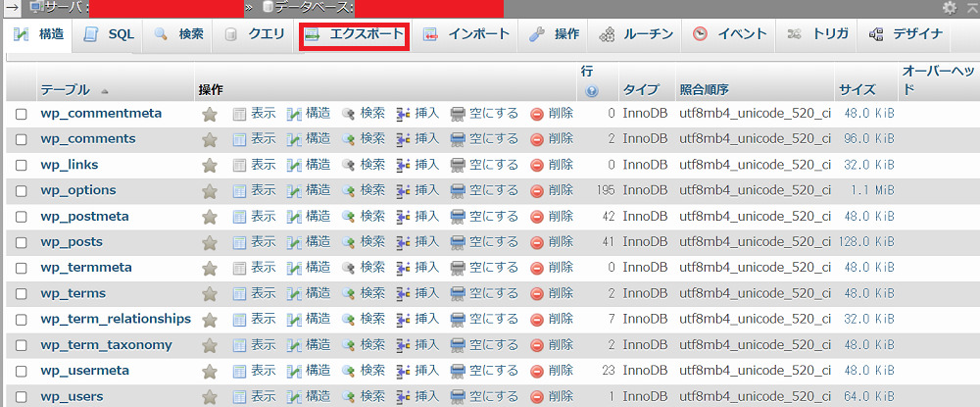Screen dimensions: 980x407
Task: Open the SQL tab
Action: [x=110, y=34]
